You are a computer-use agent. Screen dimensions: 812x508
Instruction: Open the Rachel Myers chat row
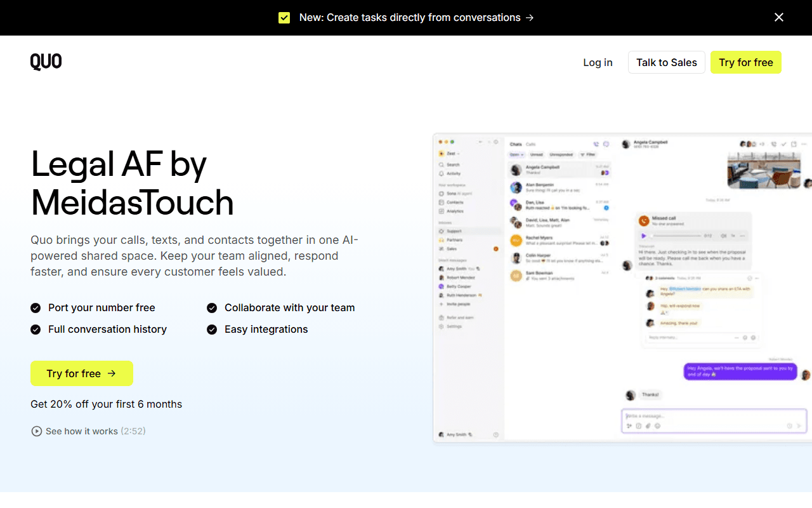559,240
